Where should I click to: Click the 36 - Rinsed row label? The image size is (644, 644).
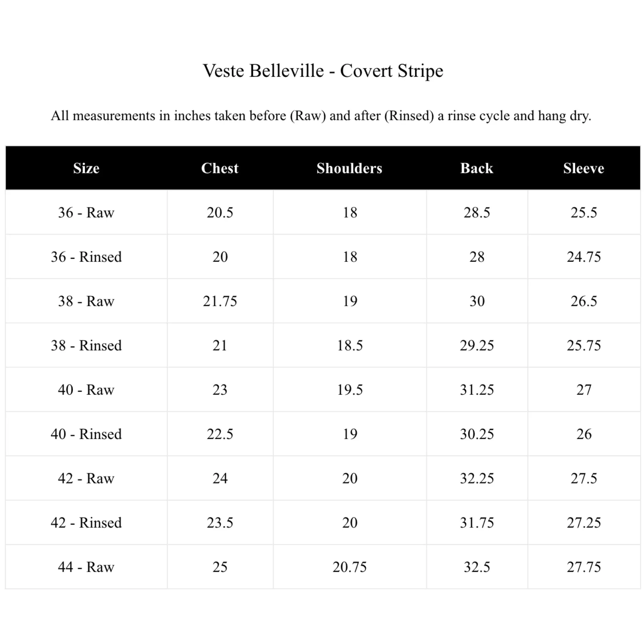click(x=86, y=257)
